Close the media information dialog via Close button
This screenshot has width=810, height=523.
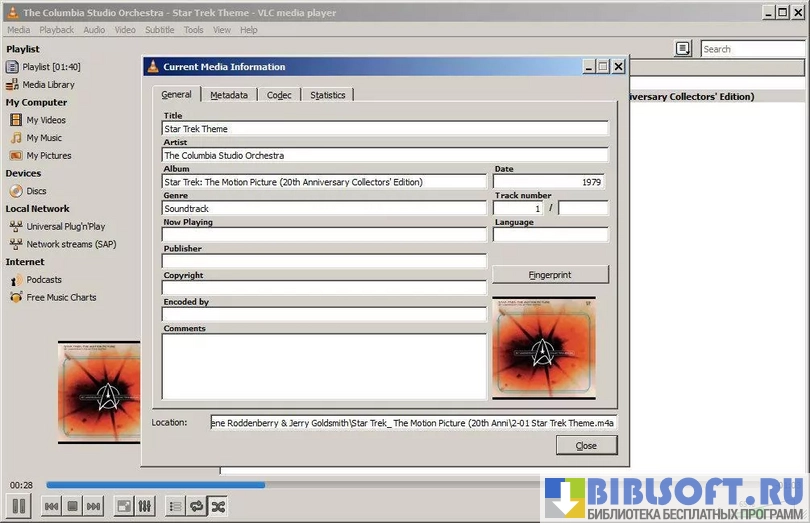tap(586, 446)
